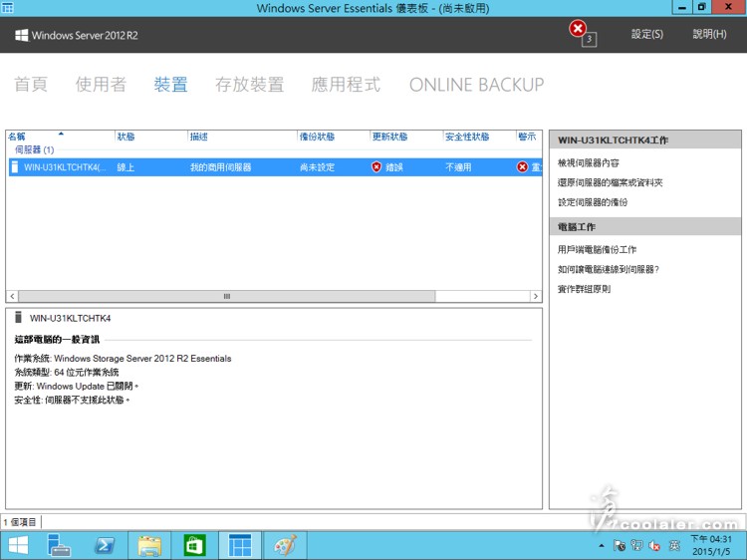747x560 pixels.
Task: Click the 不適用 security status cell
Action: 458,167
